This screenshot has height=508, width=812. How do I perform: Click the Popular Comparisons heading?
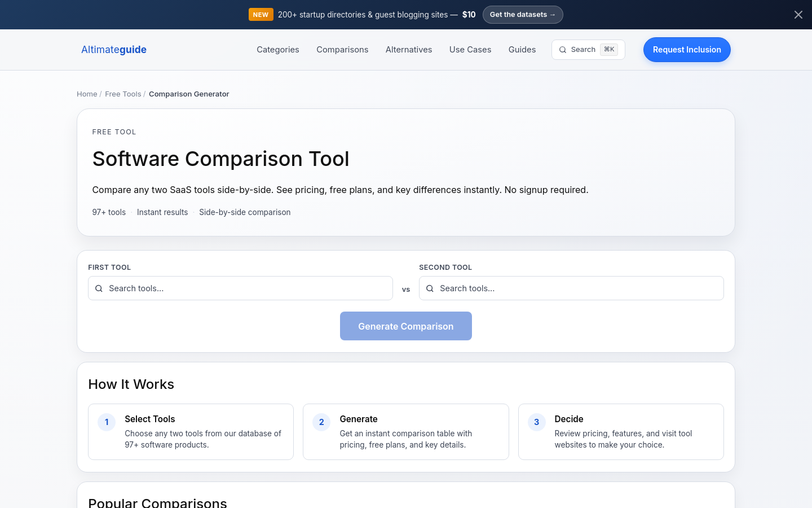(157, 502)
